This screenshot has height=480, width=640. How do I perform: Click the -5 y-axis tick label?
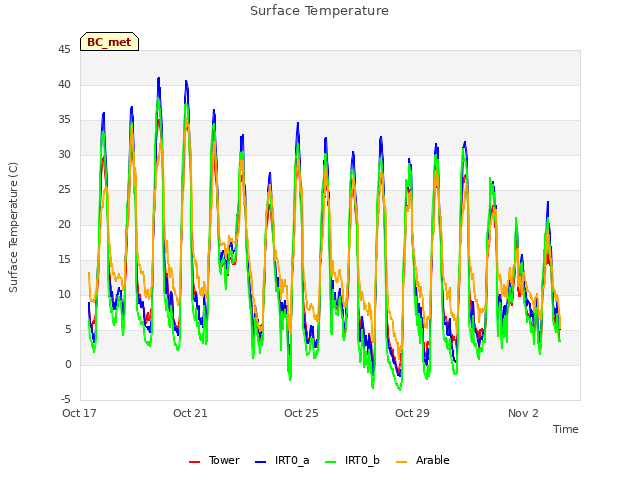[x=67, y=399]
